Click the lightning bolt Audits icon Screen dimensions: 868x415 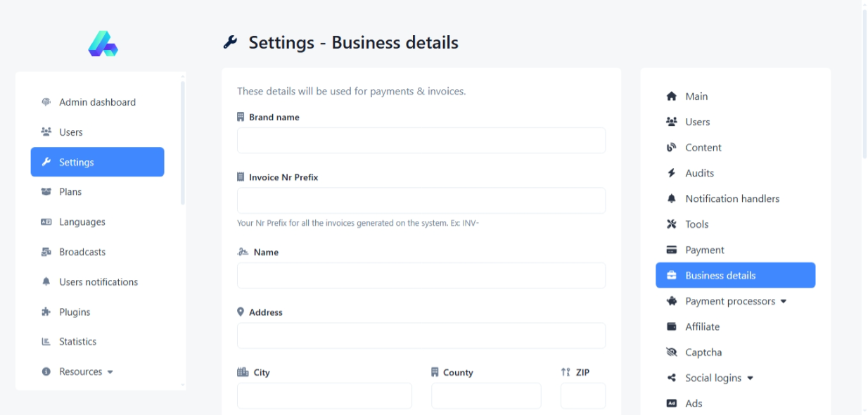tap(671, 173)
